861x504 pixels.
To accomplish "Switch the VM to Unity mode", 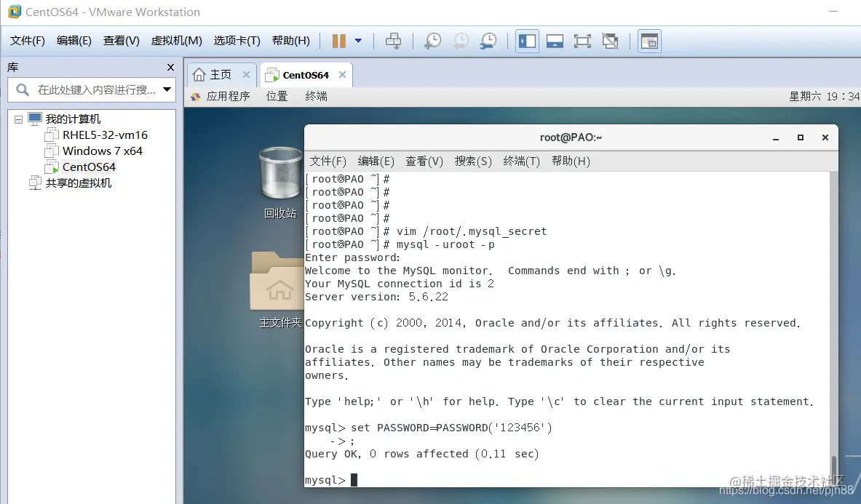I will point(610,41).
